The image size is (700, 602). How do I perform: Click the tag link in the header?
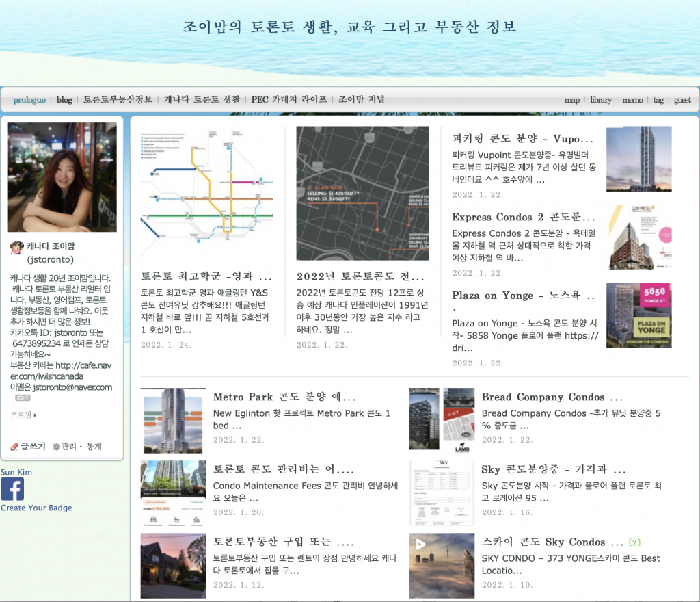tap(658, 100)
